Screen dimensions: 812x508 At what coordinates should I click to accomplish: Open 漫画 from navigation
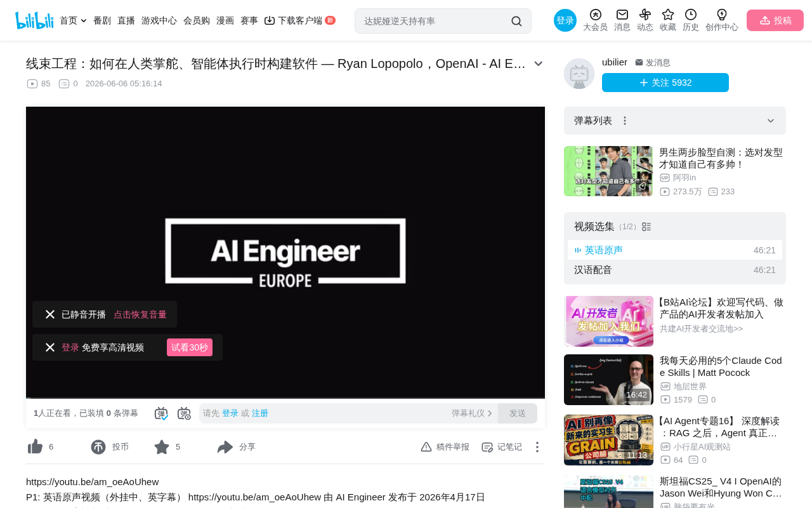click(x=225, y=20)
